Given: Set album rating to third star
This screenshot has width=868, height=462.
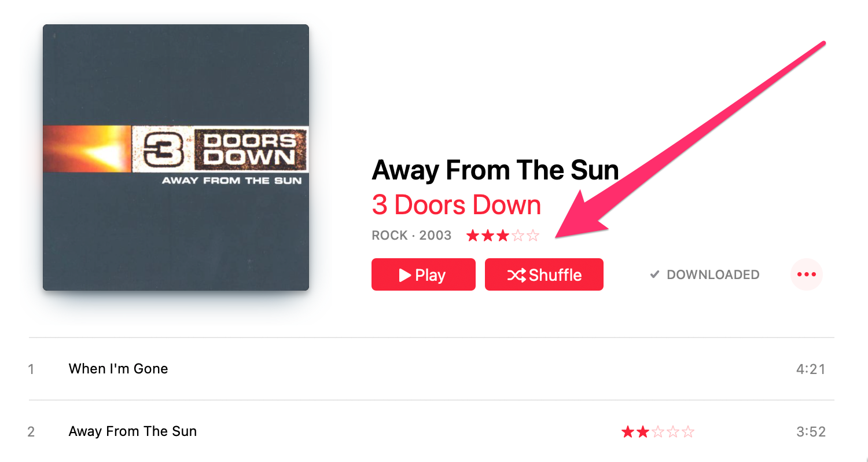Looking at the screenshot, I should pos(503,236).
